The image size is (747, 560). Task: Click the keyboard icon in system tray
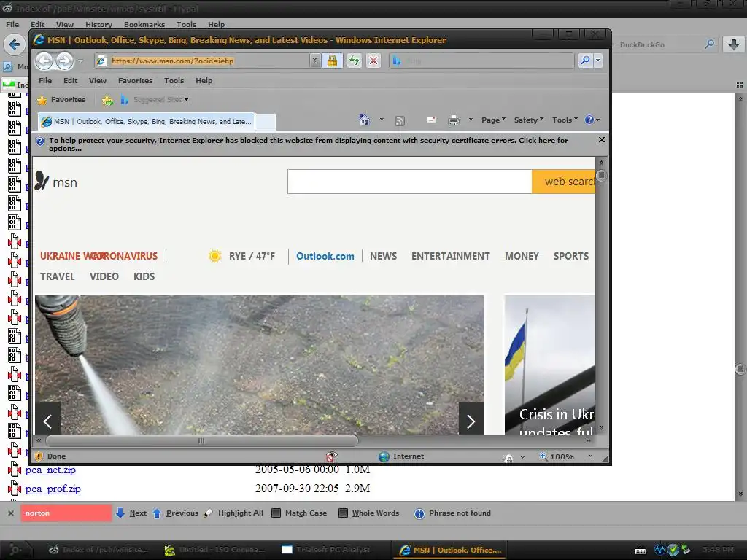(640, 551)
